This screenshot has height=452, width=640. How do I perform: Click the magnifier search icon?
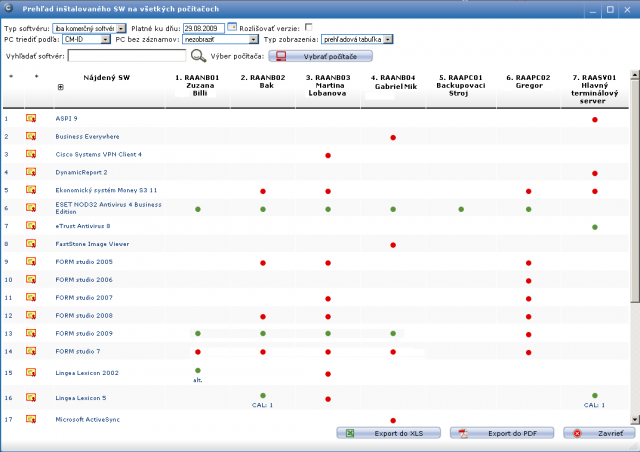click(198, 56)
